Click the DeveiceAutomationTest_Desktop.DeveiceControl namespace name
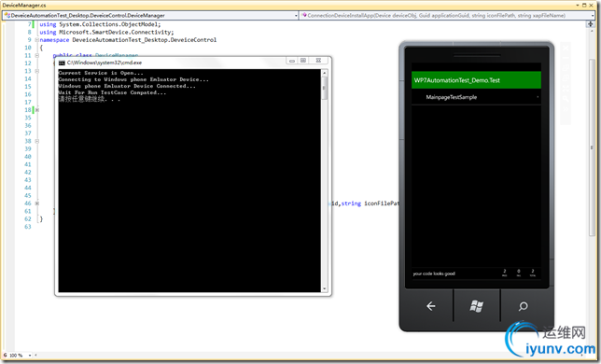601x364 pixels. coord(144,40)
